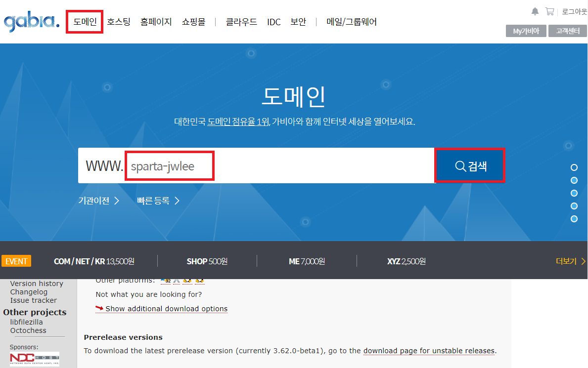The height and width of the screenshot is (368, 588).
Task: Open the 클라우드 menu
Action: click(241, 22)
